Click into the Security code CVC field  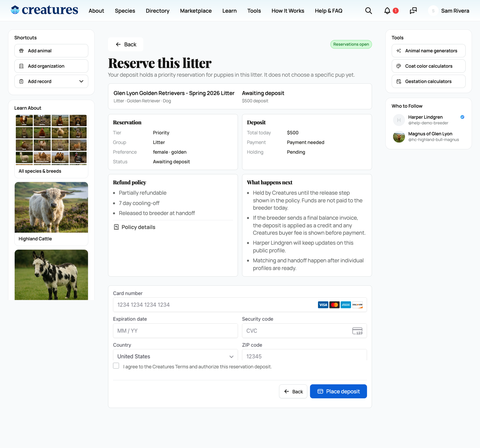click(x=304, y=331)
